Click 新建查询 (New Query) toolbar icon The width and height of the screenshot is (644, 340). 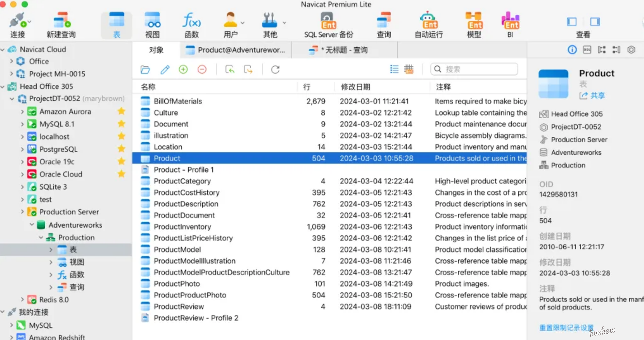61,25
